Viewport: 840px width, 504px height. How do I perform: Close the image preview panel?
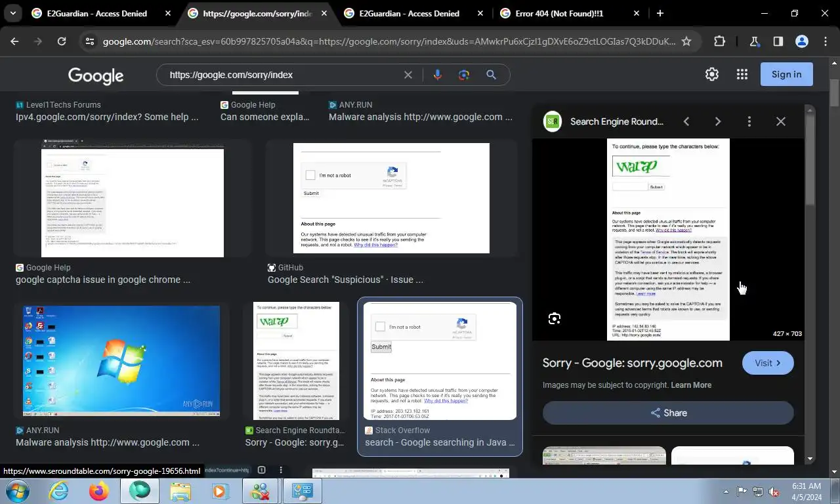pyautogui.click(x=781, y=121)
